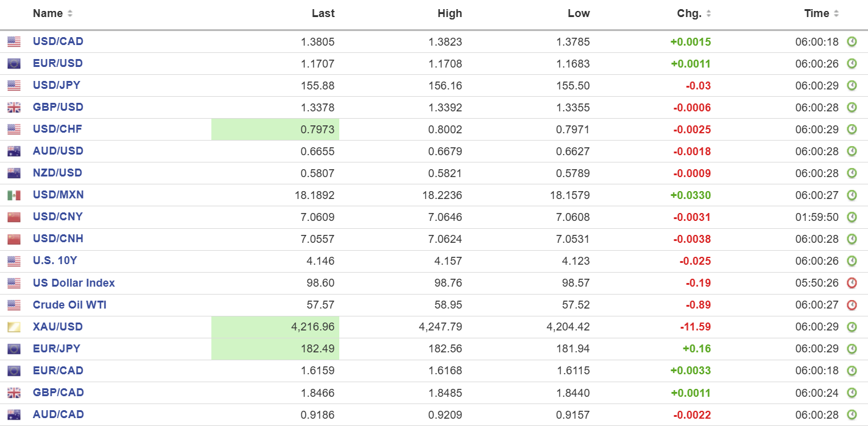The height and width of the screenshot is (426, 868).
Task: Select the highlighted USD/CHF last price cell
Action: pyautogui.click(x=275, y=129)
